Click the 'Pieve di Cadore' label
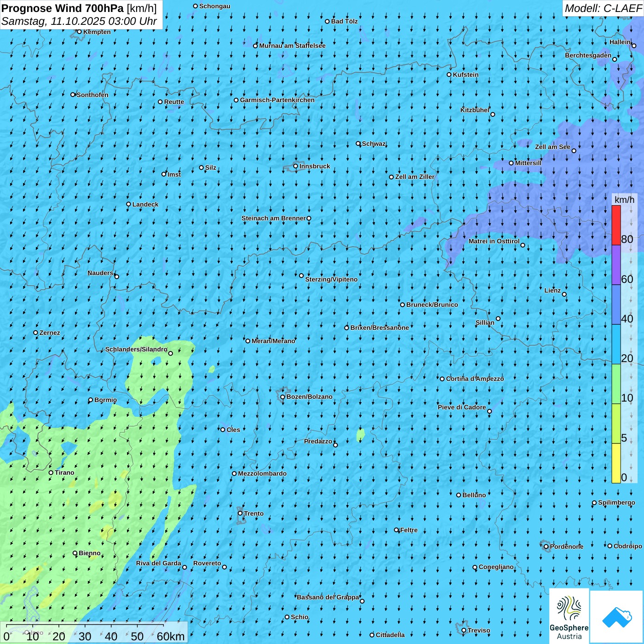Screen dimensions: 644x644 [x=462, y=407]
